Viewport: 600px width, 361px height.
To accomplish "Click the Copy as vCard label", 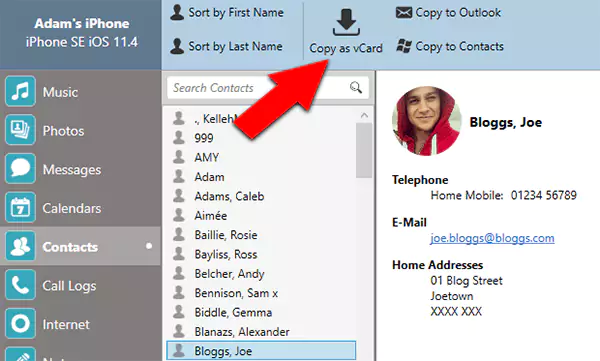I will click(346, 48).
